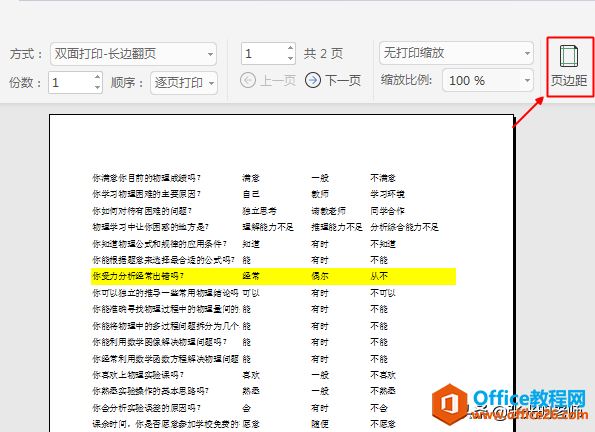The image size is (595, 432).
Task: Click cell 不可以 in the preview
Action: (383, 293)
